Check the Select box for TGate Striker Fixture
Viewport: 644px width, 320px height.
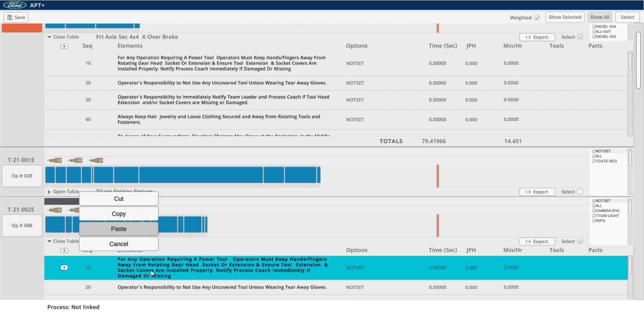click(x=580, y=192)
